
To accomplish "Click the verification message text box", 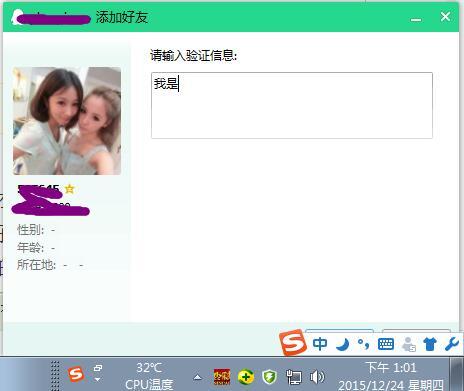I will 292,105.
